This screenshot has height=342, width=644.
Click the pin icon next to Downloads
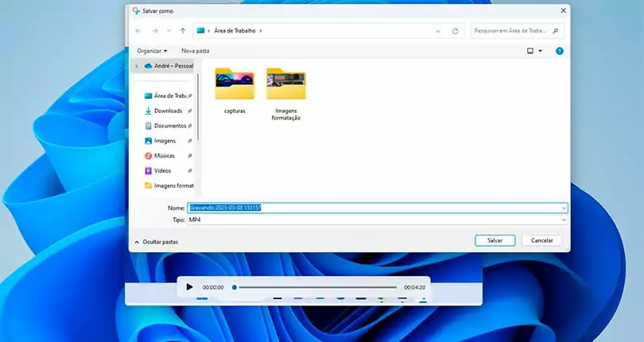190,111
